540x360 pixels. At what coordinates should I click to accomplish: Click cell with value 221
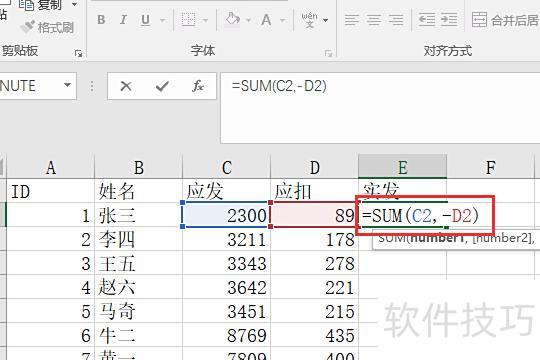coord(314,287)
